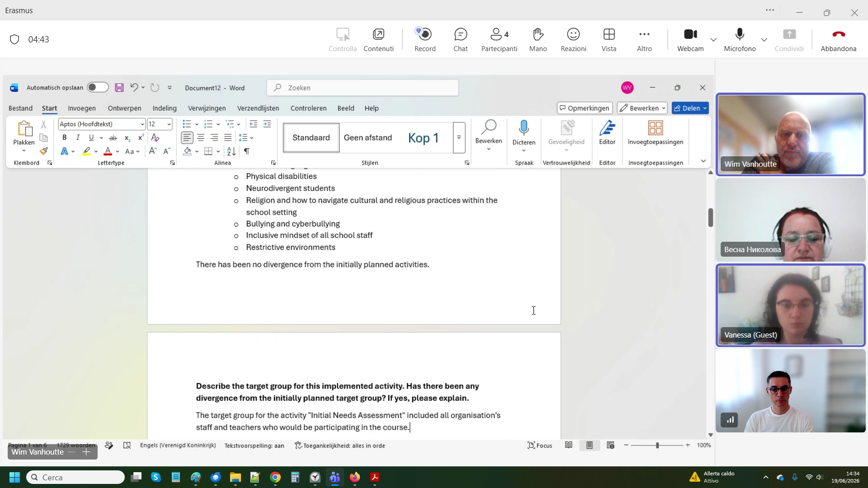868x488 pixels.
Task: Switch to the Indeling tab
Action: pos(165,108)
